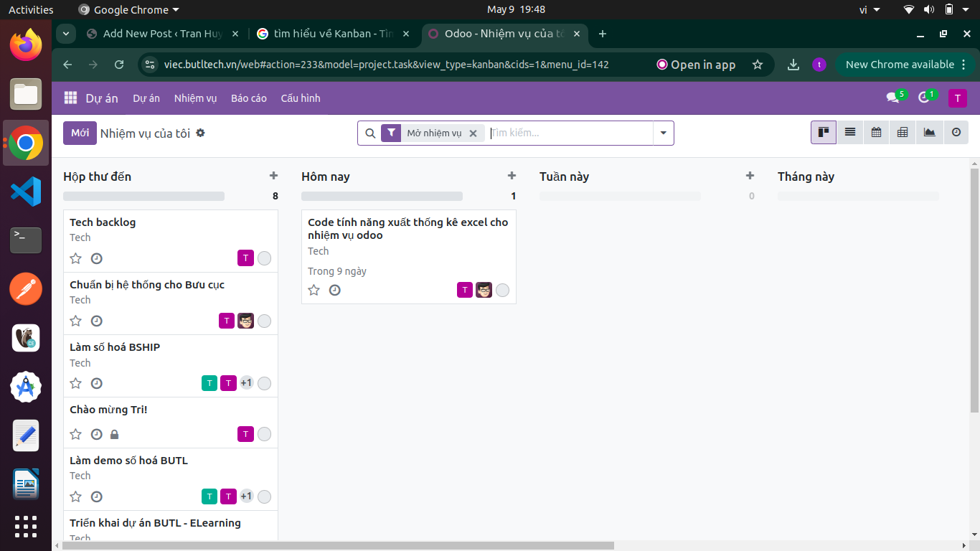Star the Chuẩn bị hệ thống cho Bưu cục task
The width and height of the screenshot is (980, 551).
pos(75,321)
